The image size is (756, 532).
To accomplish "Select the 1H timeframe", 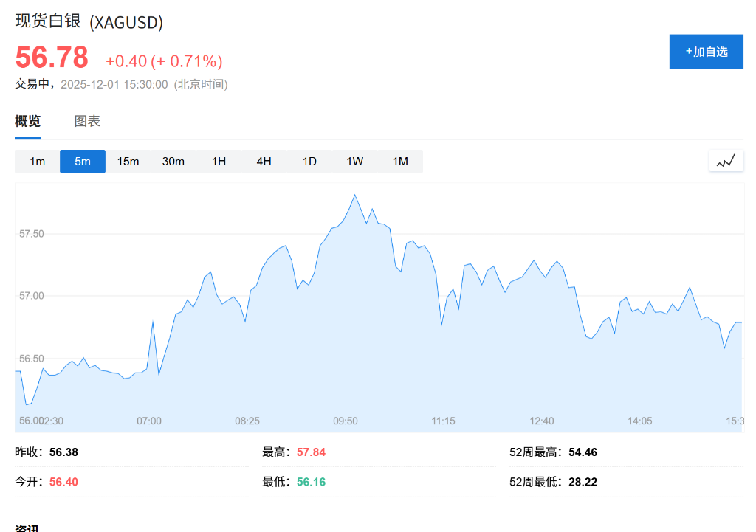I will click(x=219, y=161).
